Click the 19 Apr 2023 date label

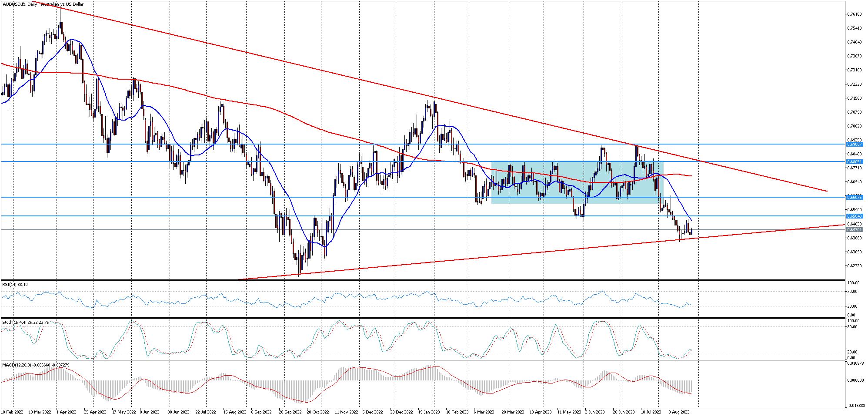541,412
